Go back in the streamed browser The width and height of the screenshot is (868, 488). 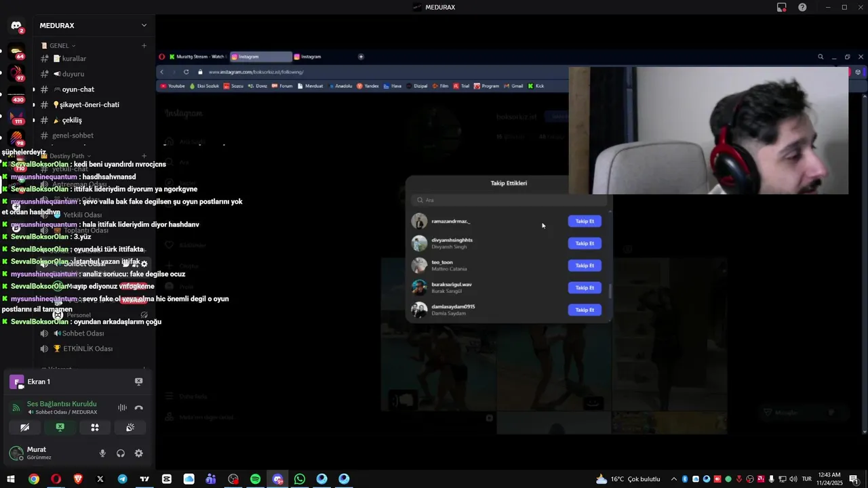tap(161, 72)
